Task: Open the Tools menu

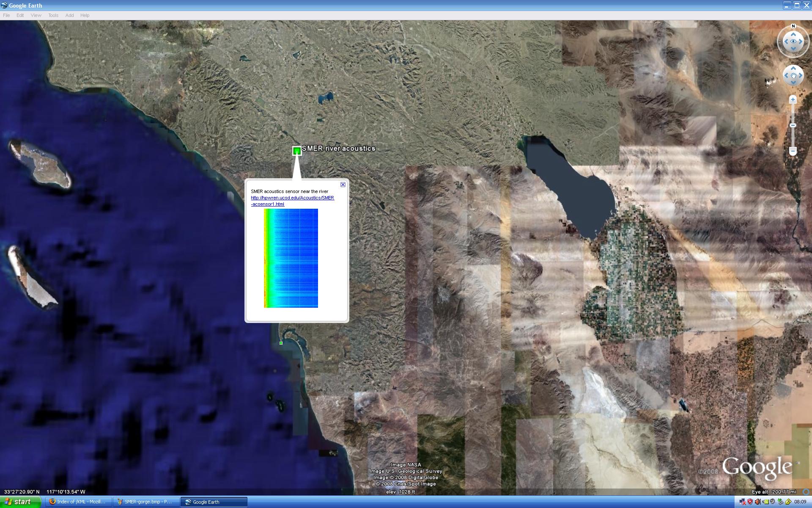Action: [x=53, y=15]
